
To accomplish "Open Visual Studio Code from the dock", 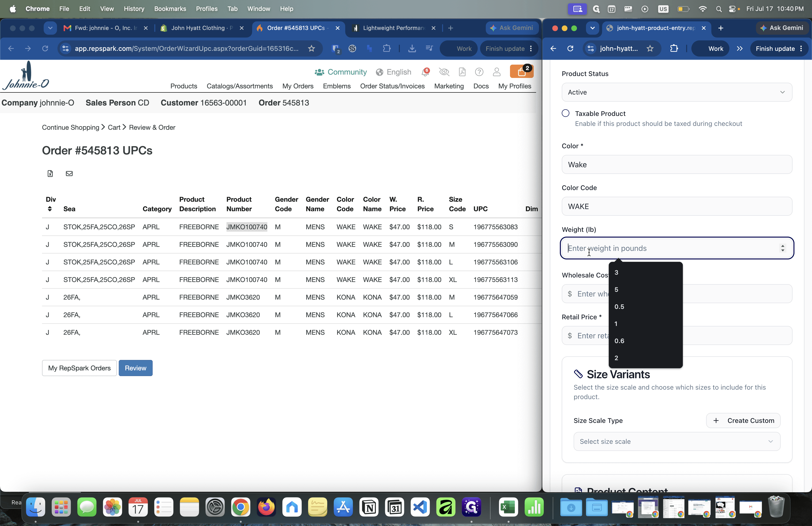I will click(x=420, y=507).
